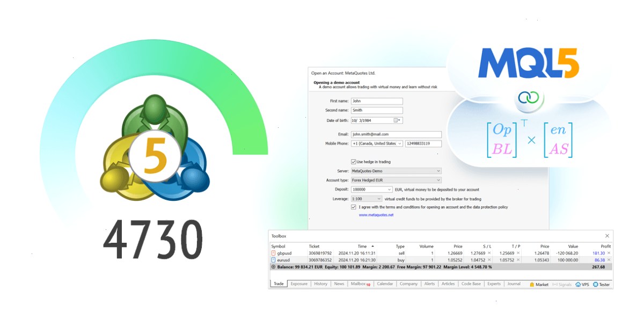644x326 pixels.
Task: Open the Date of birth calendar dropdown
Action: (398, 120)
